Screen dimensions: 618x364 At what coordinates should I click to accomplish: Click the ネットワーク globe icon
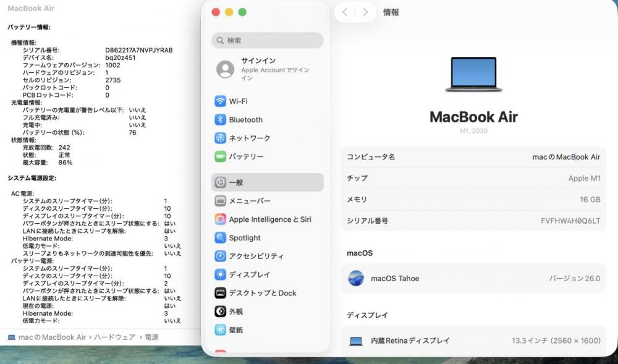(220, 138)
